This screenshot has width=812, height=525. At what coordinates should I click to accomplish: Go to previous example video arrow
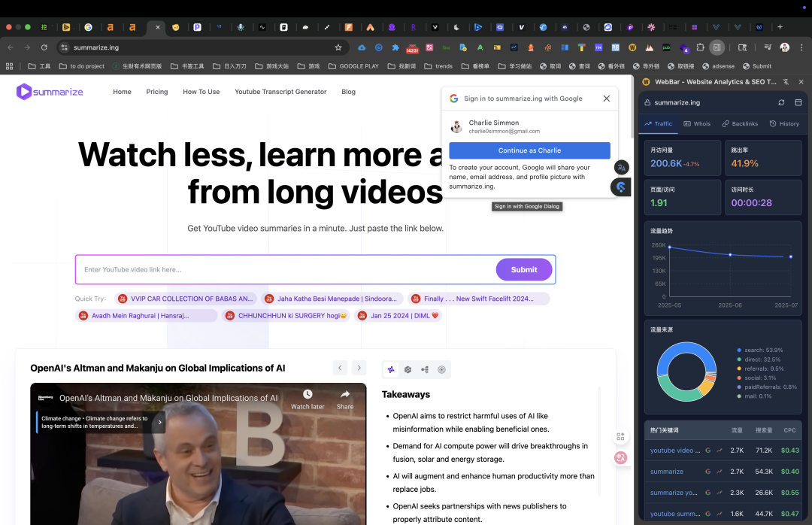coord(340,368)
